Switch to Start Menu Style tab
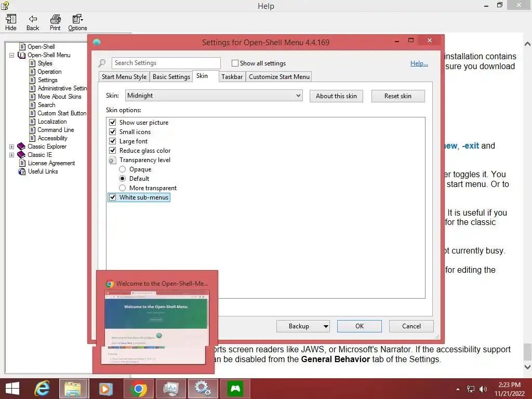 click(124, 77)
